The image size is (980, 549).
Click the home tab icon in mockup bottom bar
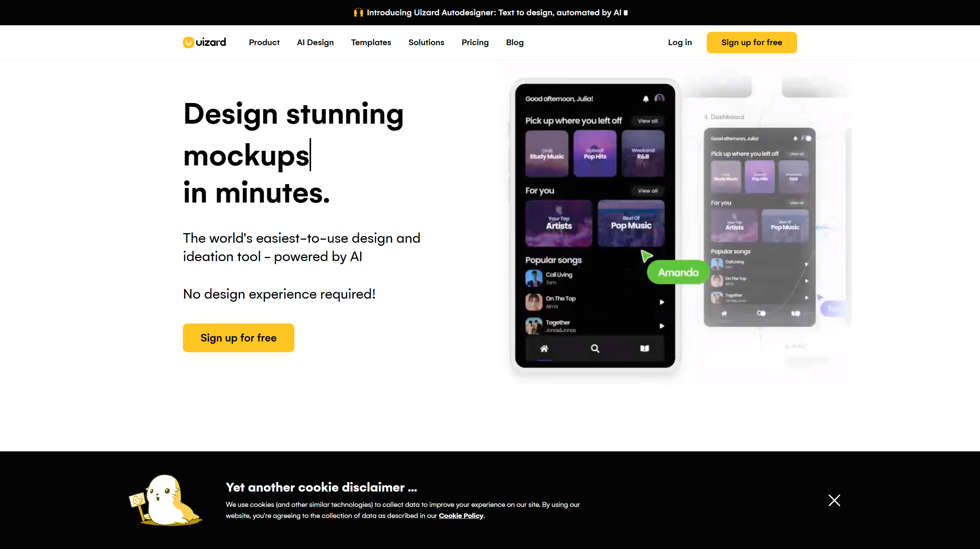545,348
